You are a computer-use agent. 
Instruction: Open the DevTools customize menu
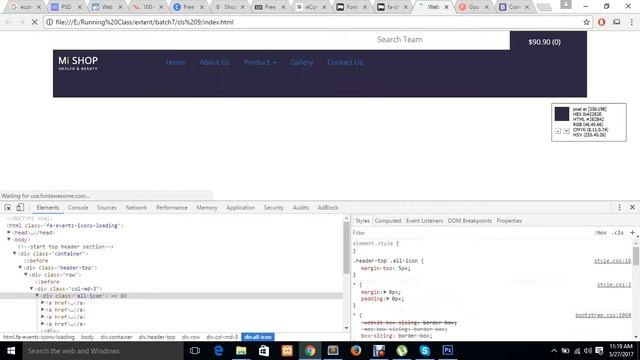coord(619,207)
